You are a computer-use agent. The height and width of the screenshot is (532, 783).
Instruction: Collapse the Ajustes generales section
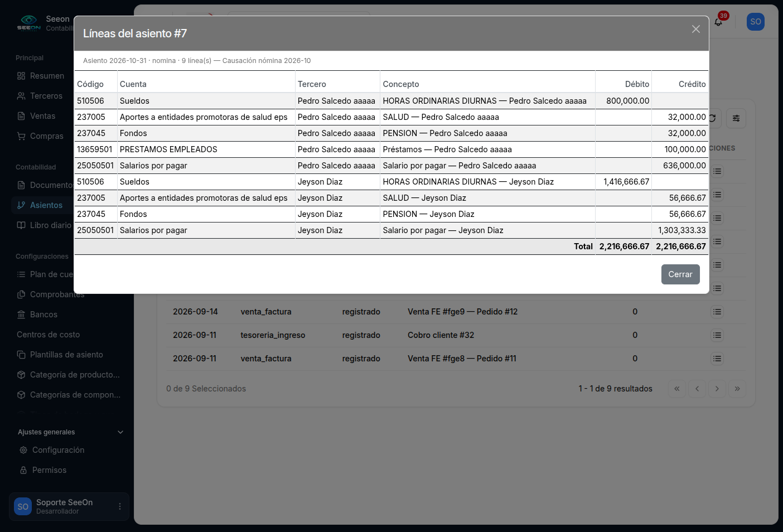(x=70, y=432)
